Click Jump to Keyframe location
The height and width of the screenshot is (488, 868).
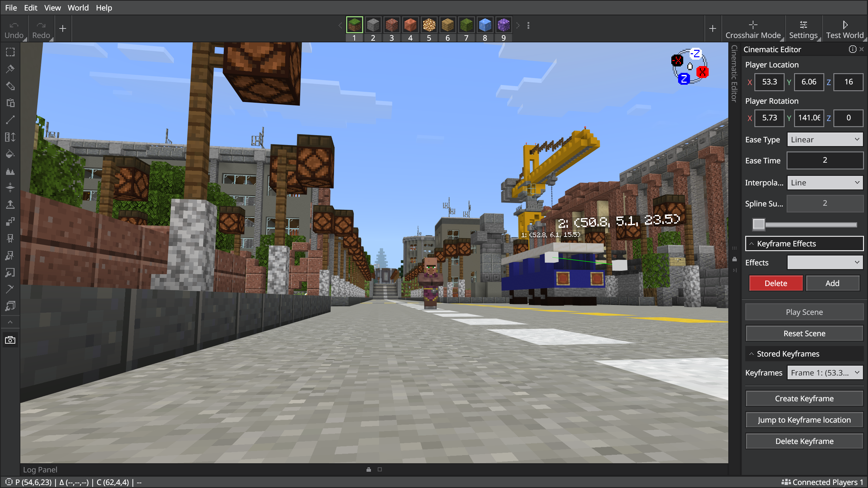coord(804,420)
